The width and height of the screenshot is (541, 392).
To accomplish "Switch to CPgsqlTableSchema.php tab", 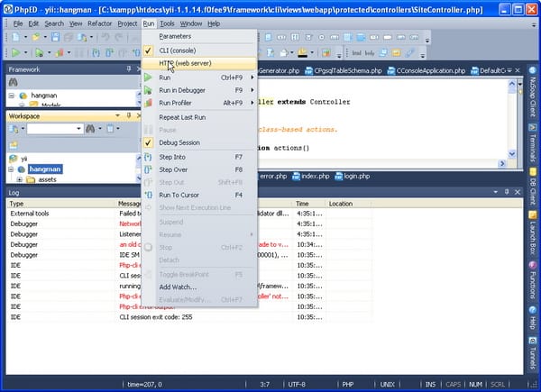I will click(x=344, y=70).
